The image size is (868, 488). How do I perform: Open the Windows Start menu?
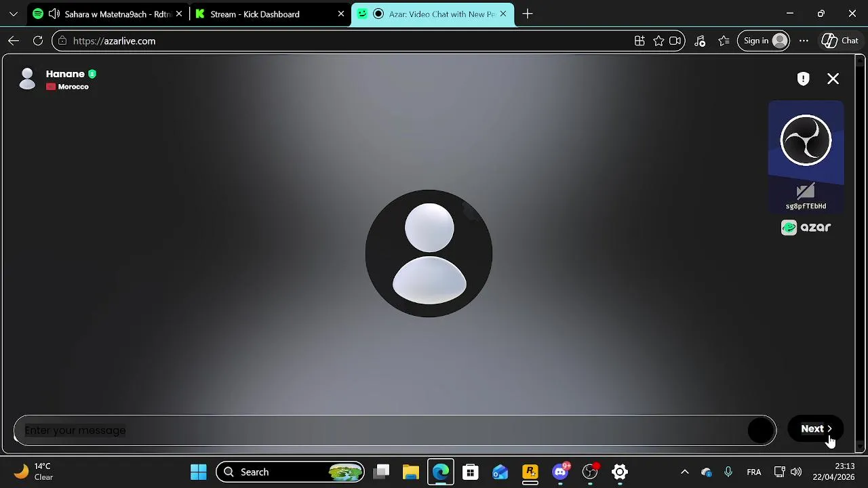click(x=199, y=472)
